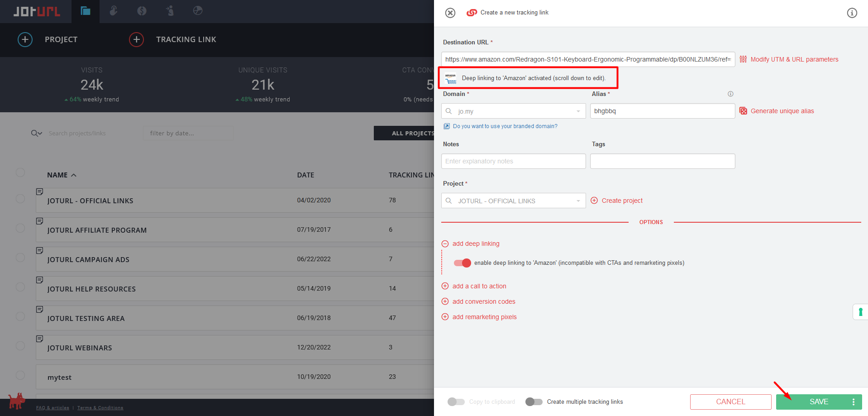Expand add remarketing pixels
Screen dimensions: 868x416
pos(479,317)
